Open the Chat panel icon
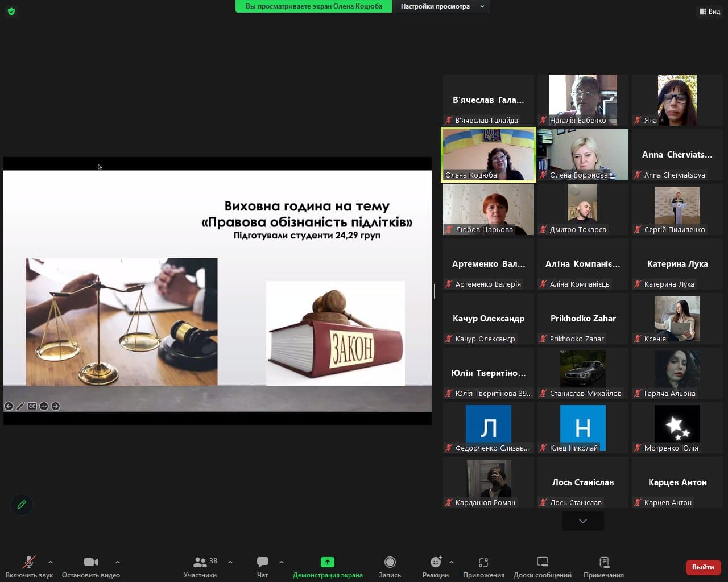Screen dimensions: 728x582 (x=262, y=562)
